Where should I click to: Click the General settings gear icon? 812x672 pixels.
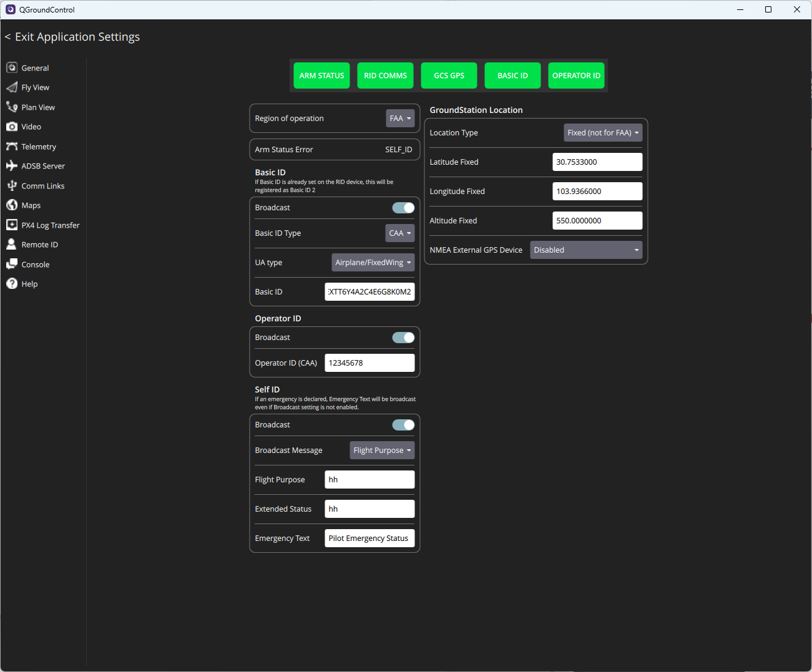click(12, 67)
